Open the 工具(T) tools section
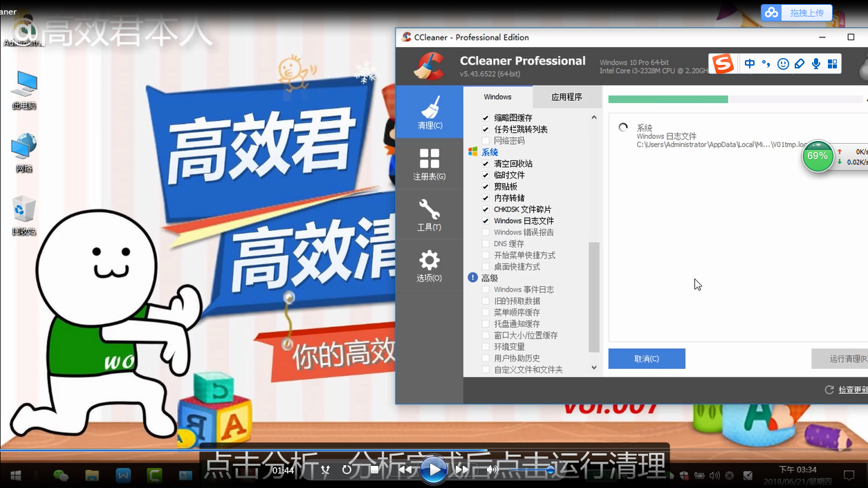 (x=430, y=214)
